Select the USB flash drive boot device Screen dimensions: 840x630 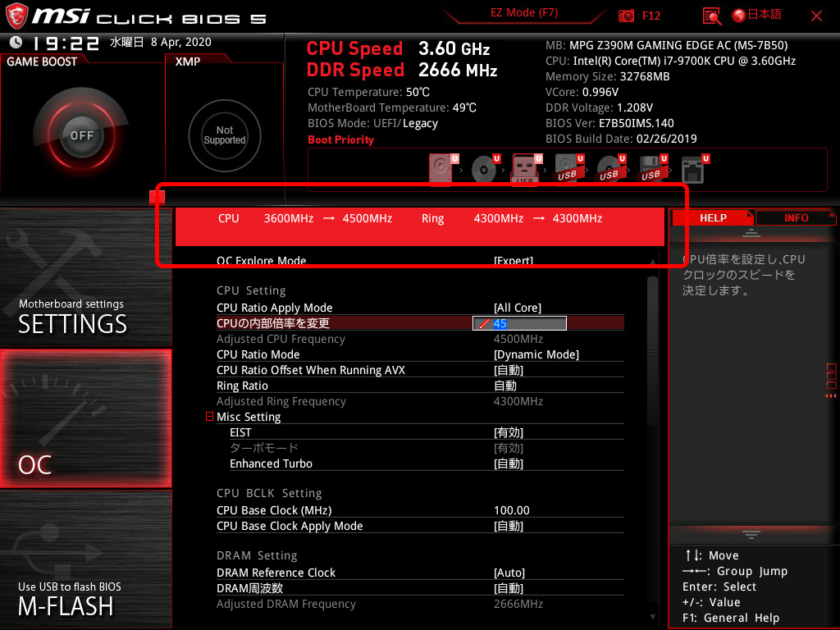(527, 169)
